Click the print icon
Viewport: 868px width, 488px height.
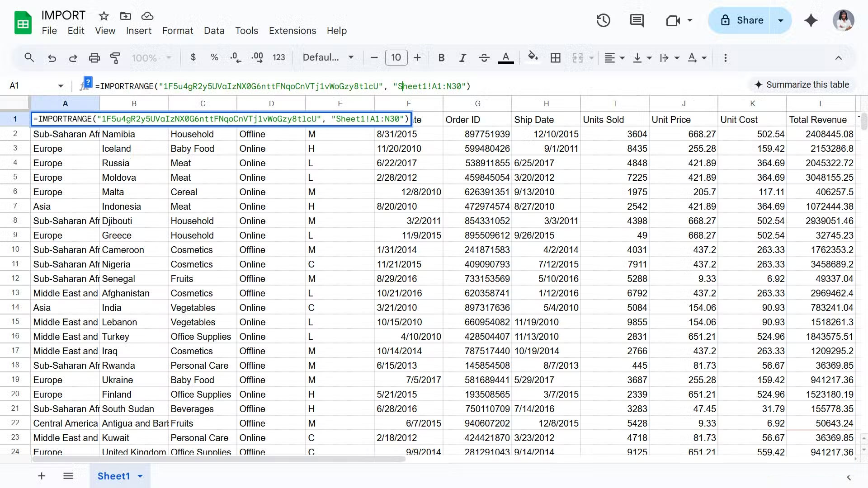[94, 57]
